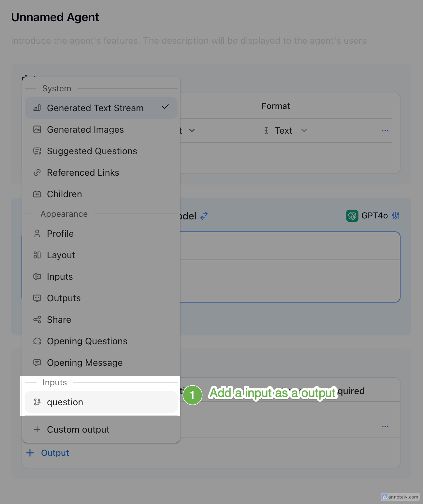Click the swap model arrows icon
423x504 pixels.
[204, 216]
